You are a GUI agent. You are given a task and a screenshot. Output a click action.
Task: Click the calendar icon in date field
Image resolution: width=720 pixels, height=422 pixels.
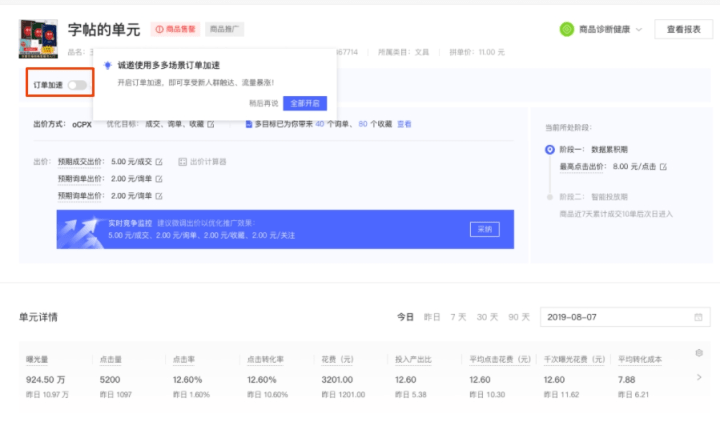pos(698,317)
